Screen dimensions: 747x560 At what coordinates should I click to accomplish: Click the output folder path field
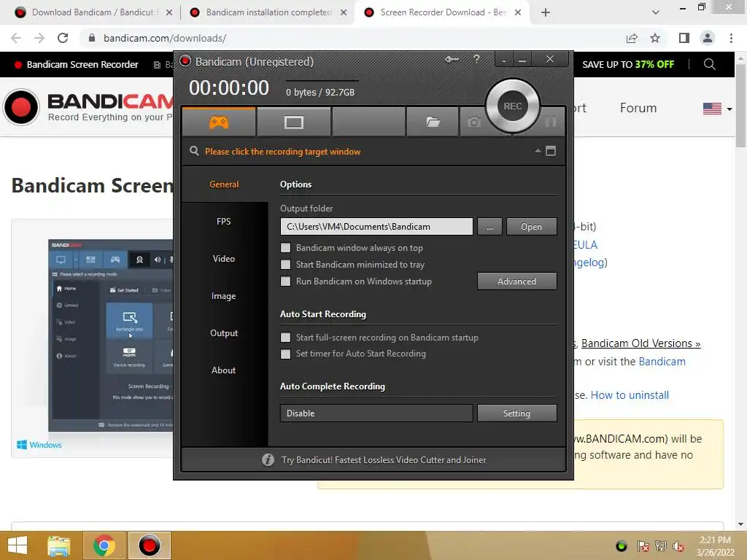[x=376, y=227]
